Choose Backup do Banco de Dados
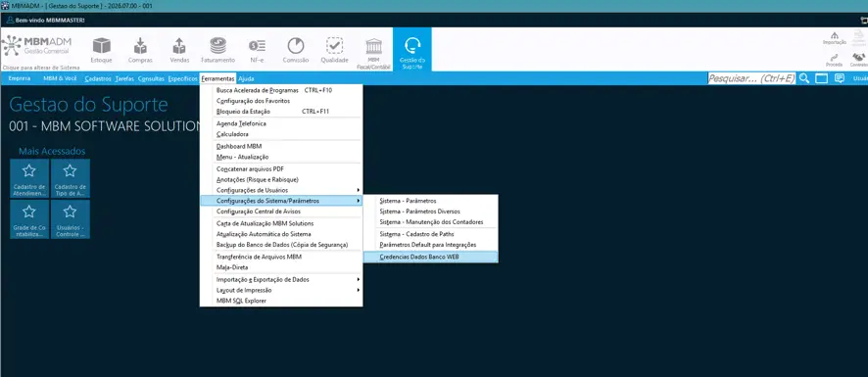 point(281,245)
